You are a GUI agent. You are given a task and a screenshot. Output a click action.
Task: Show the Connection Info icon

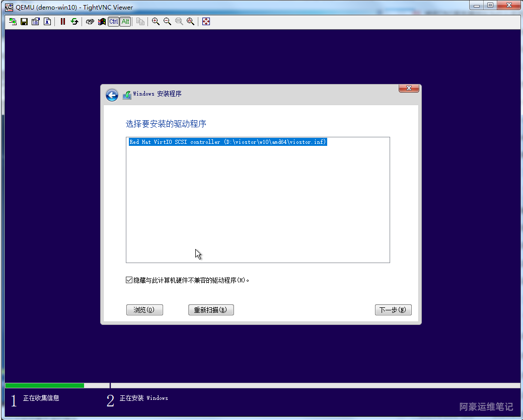click(47, 22)
